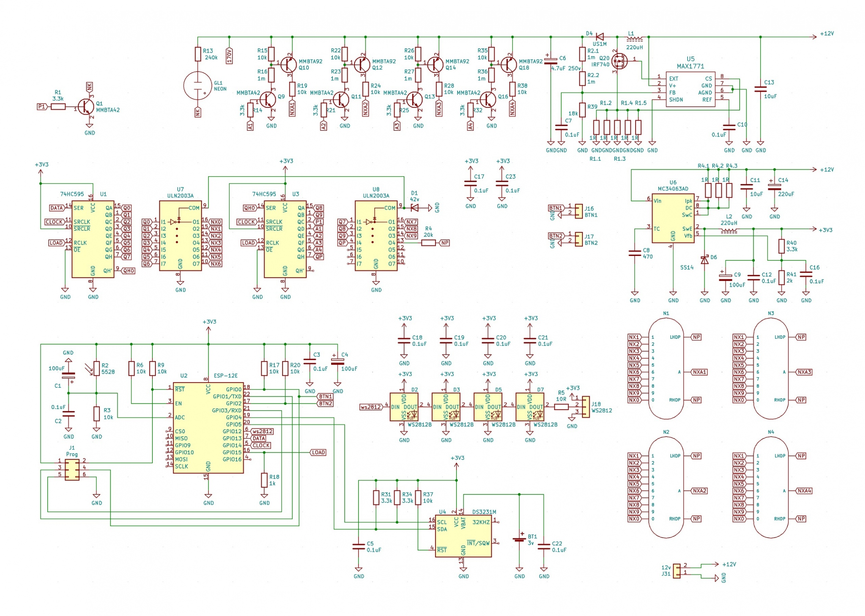865x616 pixels.
Task: Click the D5 WS2812B LED symbol
Action: (488, 407)
